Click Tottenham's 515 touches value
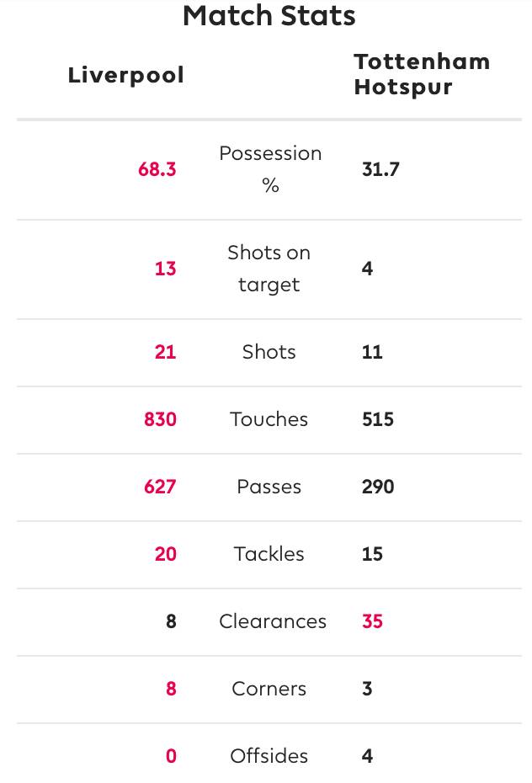Viewport: 532px width, 783px height. pos(377,419)
